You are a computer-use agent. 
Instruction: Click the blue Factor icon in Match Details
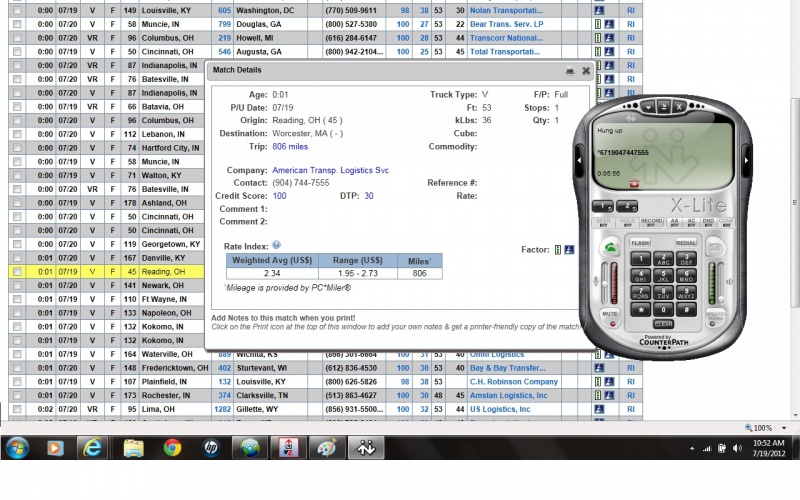pyautogui.click(x=569, y=249)
